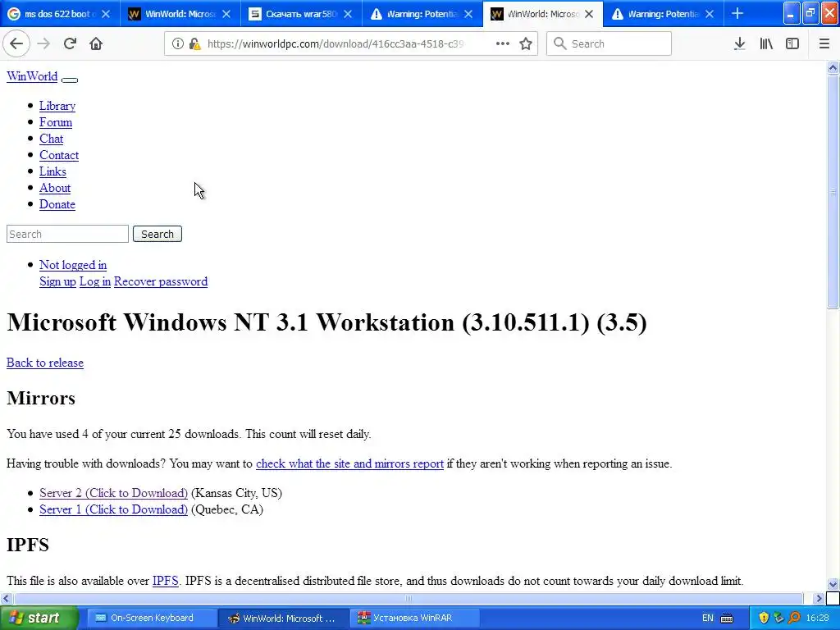Open 'check what the site and mirrors report'
This screenshot has height=630, width=840.
(349, 463)
